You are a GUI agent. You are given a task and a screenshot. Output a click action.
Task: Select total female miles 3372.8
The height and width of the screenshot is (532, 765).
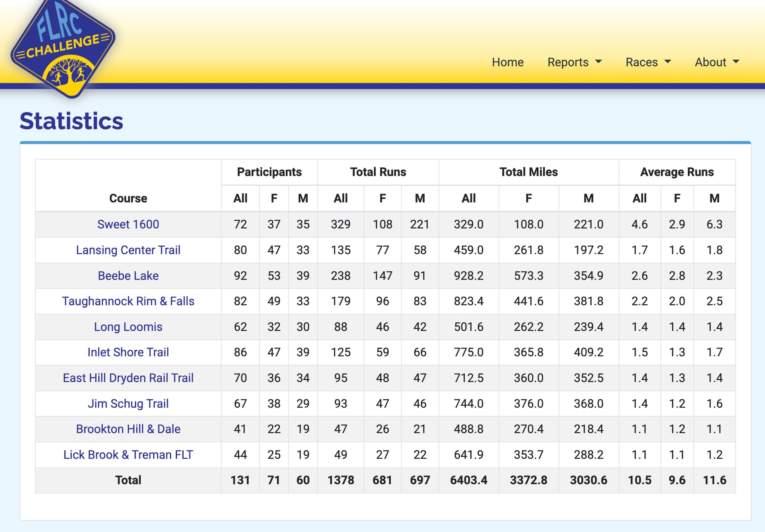pyautogui.click(x=529, y=480)
